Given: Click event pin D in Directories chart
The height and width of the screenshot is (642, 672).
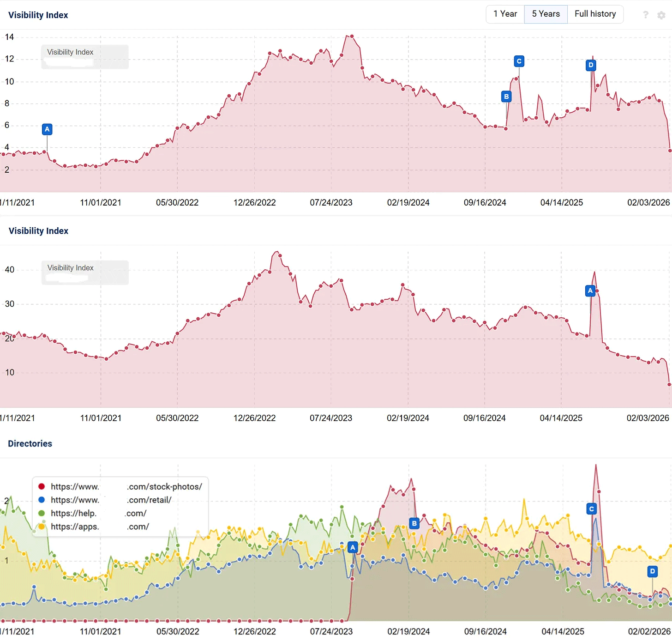Looking at the screenshot, I should coord(652,571).
